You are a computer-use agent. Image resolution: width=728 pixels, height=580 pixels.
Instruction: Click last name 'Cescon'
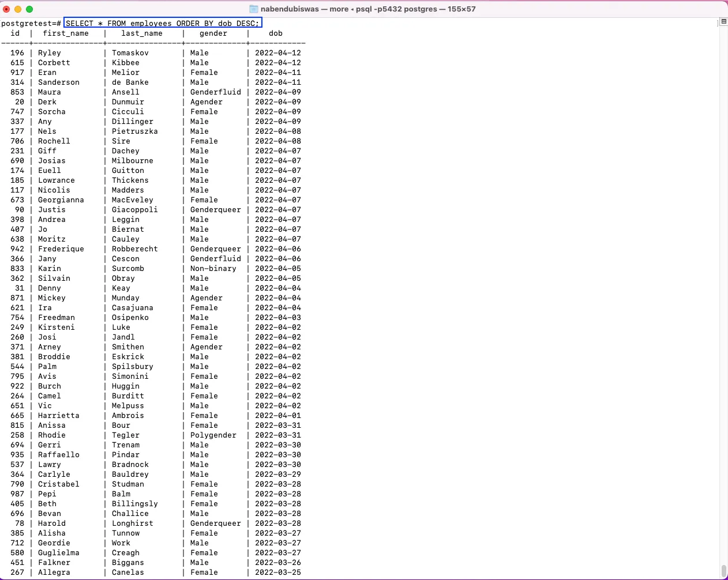point(126,259)
